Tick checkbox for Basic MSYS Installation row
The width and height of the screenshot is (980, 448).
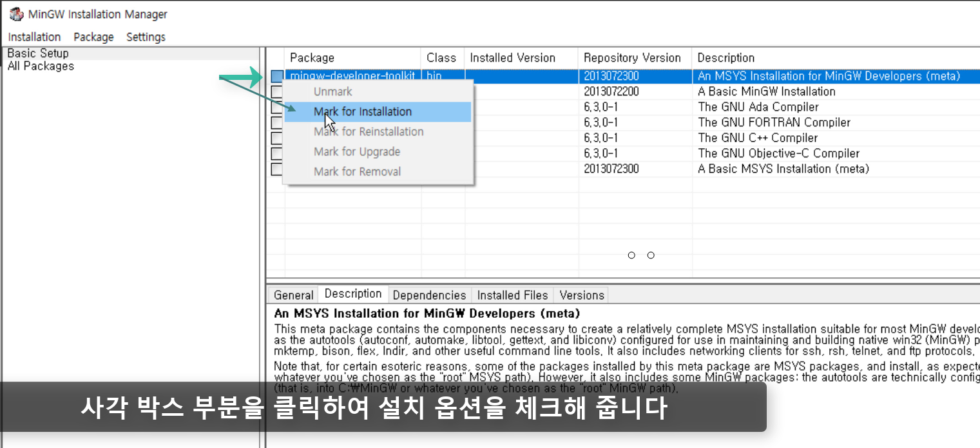coord(276,169)
